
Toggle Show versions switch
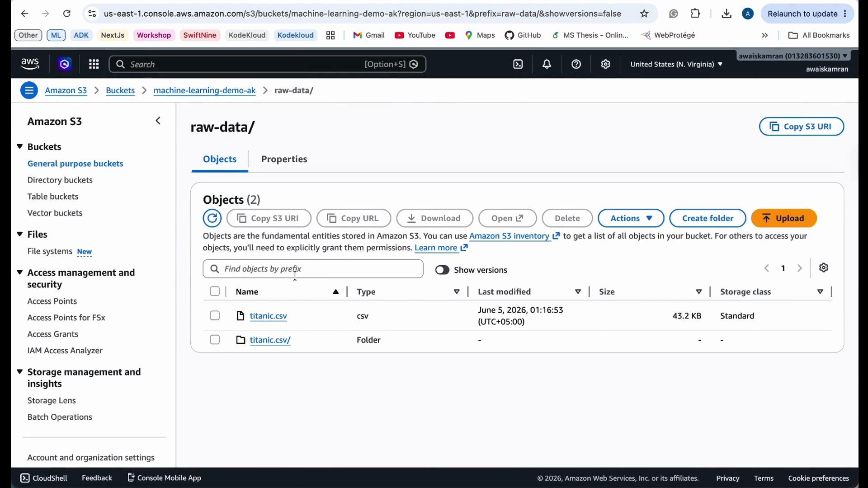pyautogui.click(x=443, y=270)
